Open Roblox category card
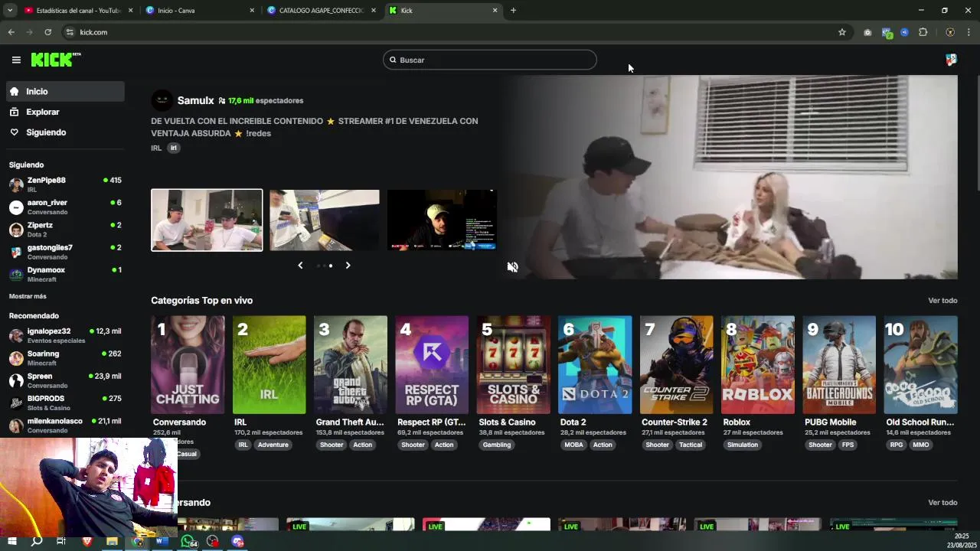 click(758, 365)
